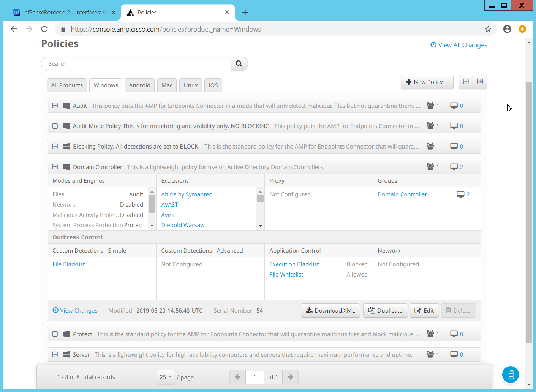Click into the policies Search field

click(137, 64)
